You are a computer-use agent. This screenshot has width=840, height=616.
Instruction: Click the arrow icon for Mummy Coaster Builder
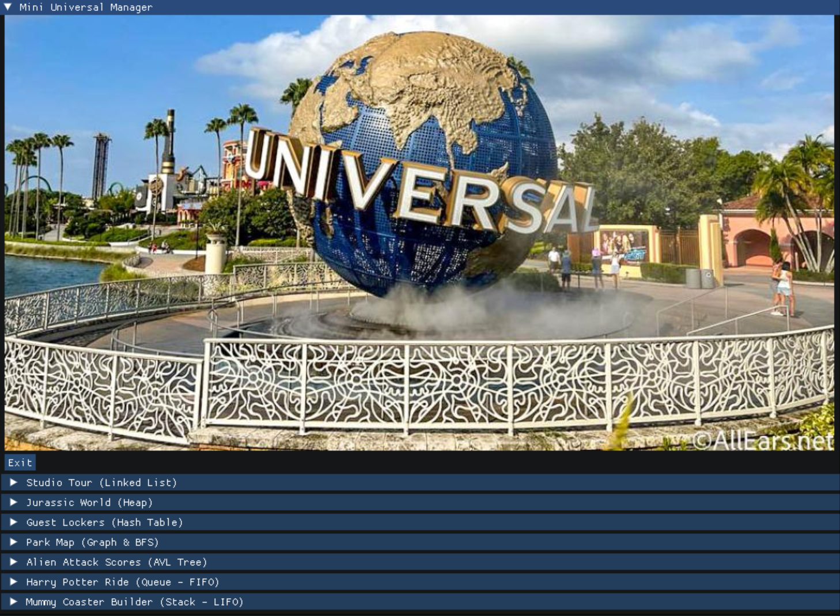[x=13, y=602]
